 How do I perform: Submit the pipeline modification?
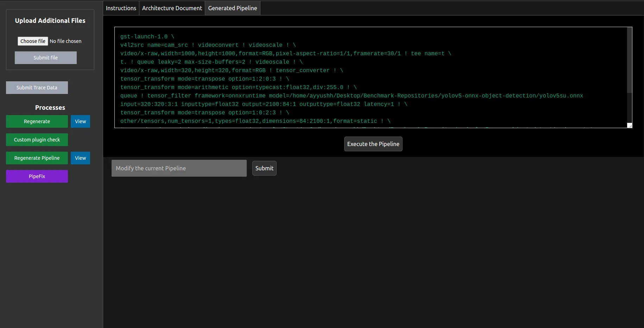click(264, 168)
